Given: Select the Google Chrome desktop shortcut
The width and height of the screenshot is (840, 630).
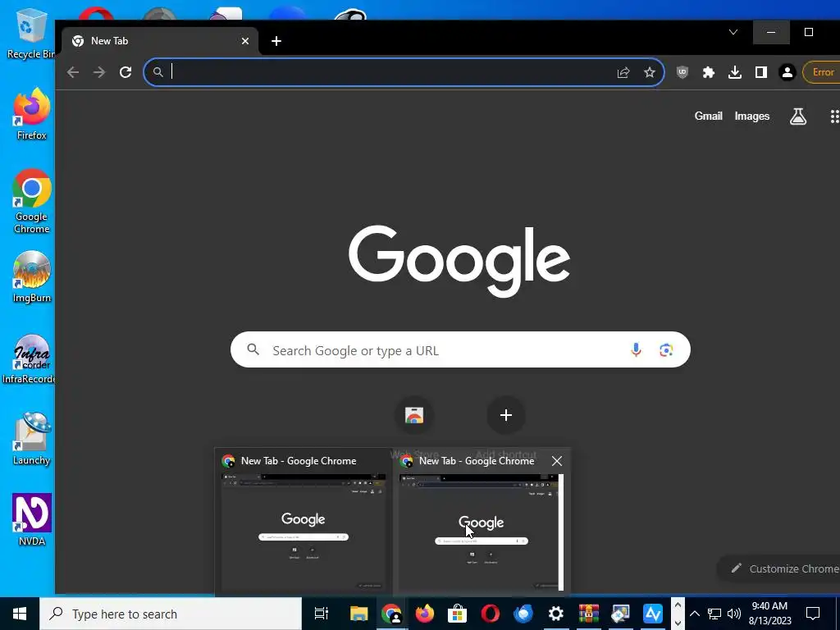Looking at the screenshot, I should tap(31, 202).
